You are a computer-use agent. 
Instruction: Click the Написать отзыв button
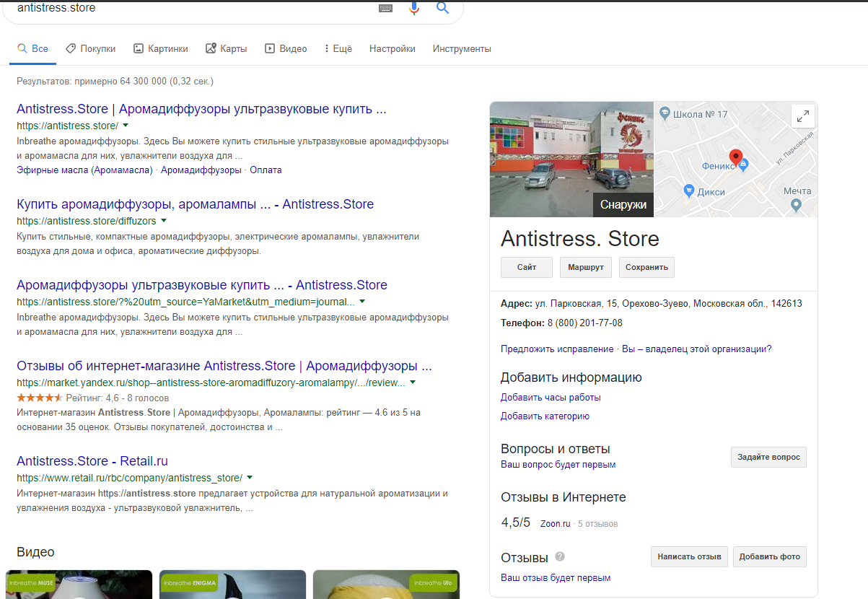[x=689, y=557]
